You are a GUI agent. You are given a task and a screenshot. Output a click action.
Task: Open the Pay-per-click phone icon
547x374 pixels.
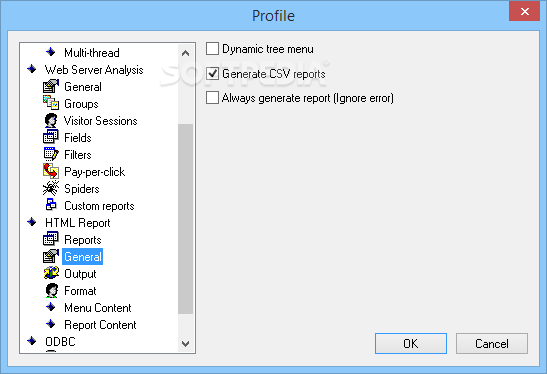(x=51, y=171)
